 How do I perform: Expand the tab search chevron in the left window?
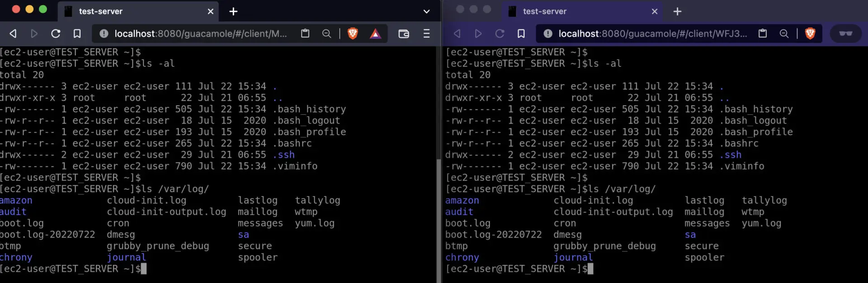[x=426, y=11]
